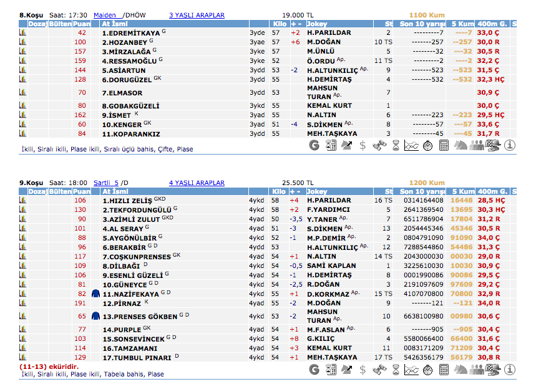Image resolution: width=536 pixels, height=392 pixels.
Task: Open the line graph icon below race 9
Action: pos(411,370)
